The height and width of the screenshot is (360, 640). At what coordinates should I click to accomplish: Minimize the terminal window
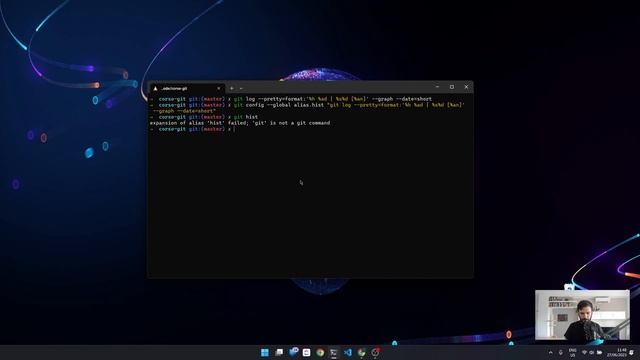coord(437,87)
